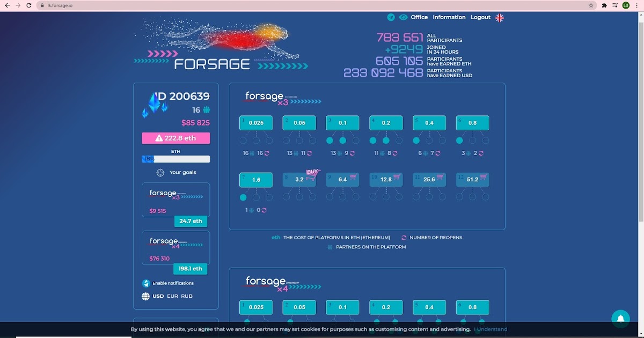Click the Chrome extensions puzzle icon
The height and width of the screenshot is (338, 644).
coord(604,5)
